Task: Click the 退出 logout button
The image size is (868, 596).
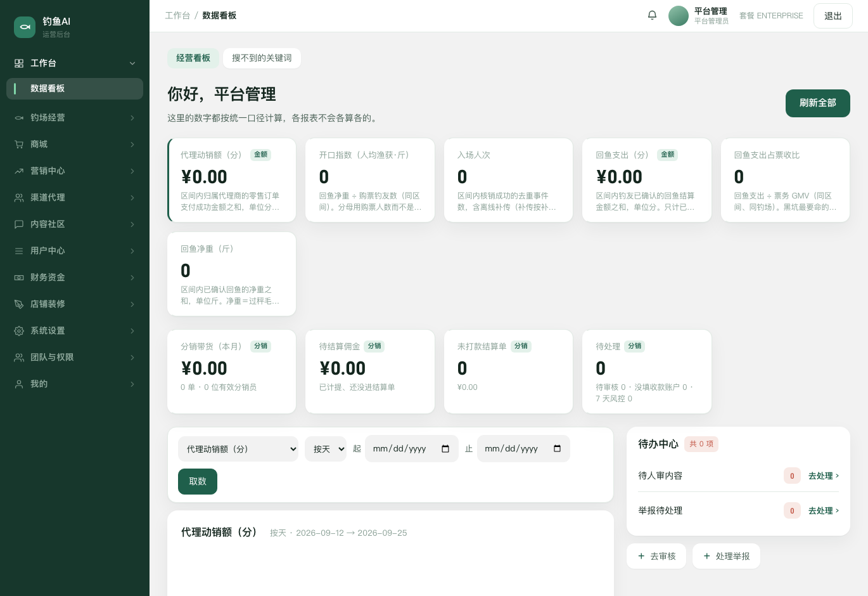Action: (833, 16)
